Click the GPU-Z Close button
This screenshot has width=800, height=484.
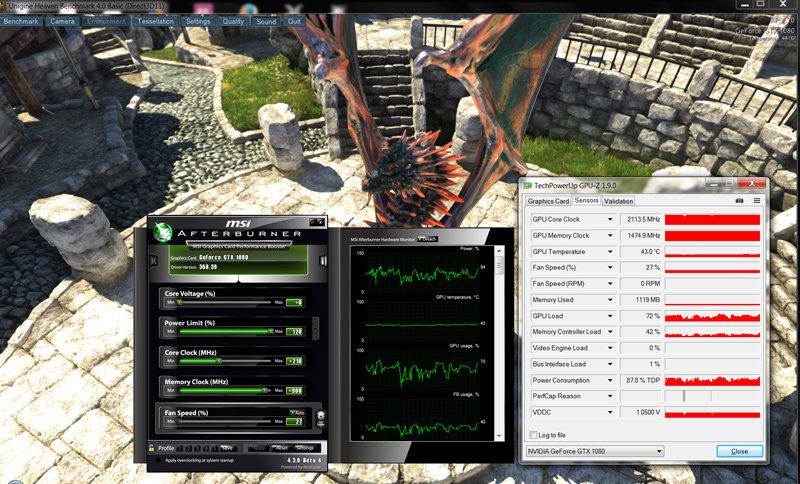740,451
